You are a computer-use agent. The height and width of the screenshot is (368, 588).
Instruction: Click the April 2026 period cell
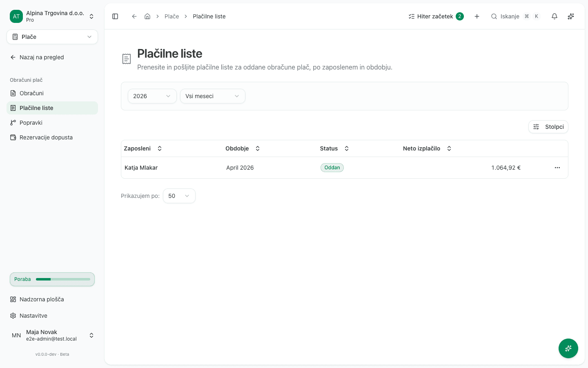click(240, 168)
